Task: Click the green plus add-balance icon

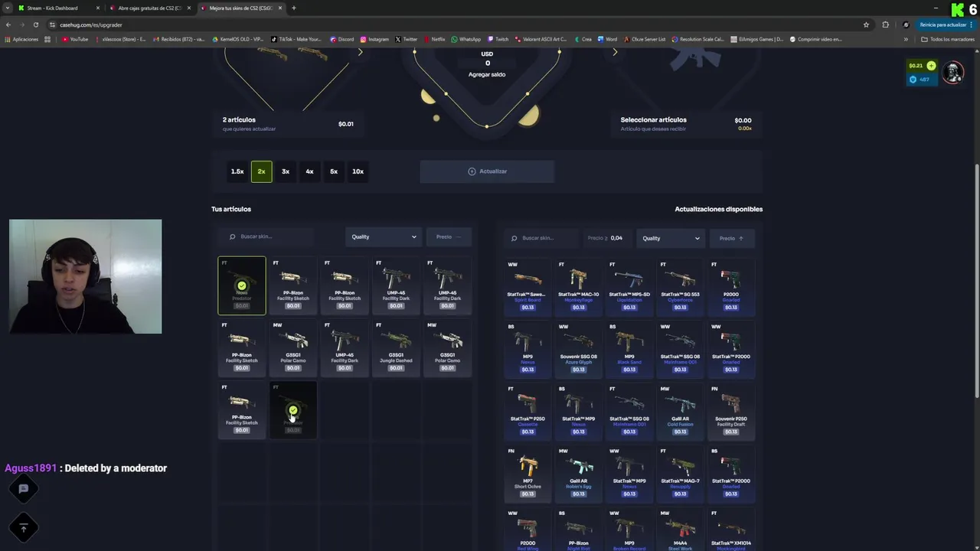Action: (931, 66)
